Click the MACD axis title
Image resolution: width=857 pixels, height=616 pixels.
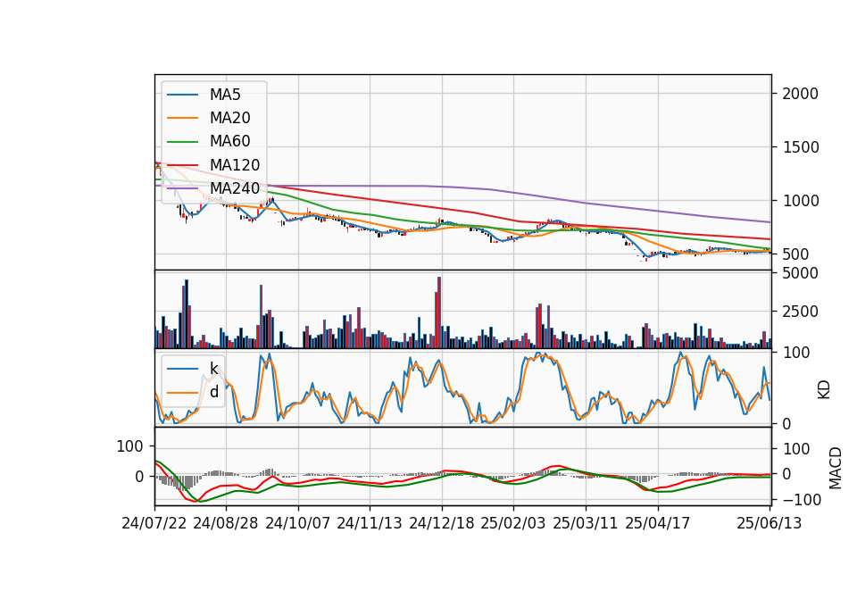point(835,468)
